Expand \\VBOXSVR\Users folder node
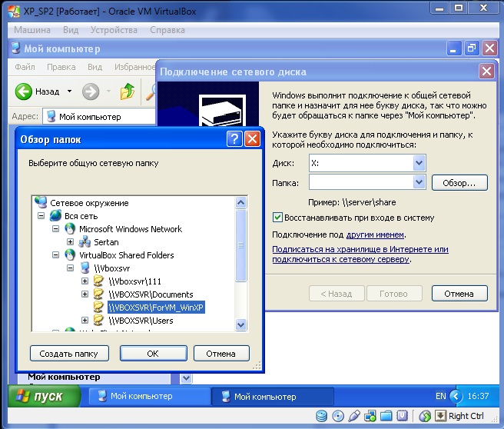504x429 pixels. (x=85, y=321)
